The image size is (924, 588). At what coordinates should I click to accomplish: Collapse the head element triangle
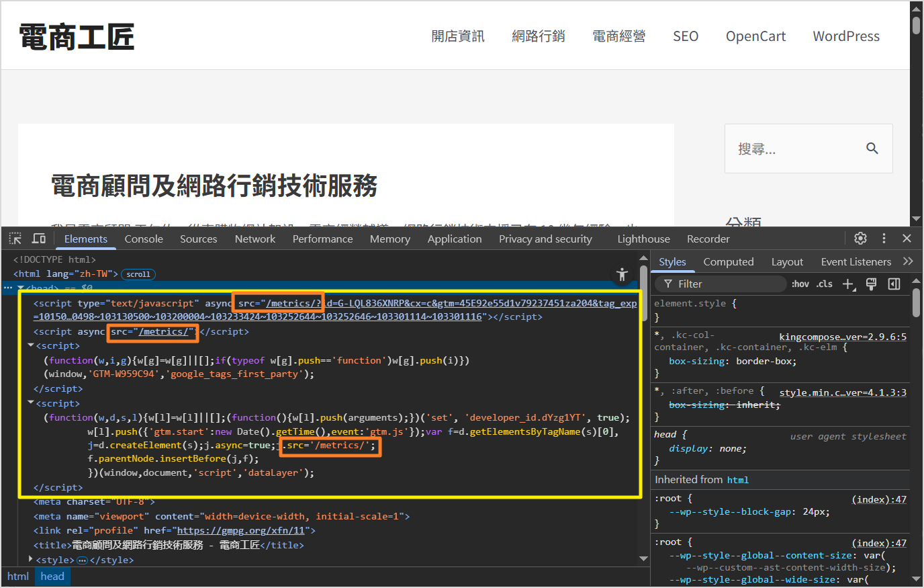[x=21, y=288]
